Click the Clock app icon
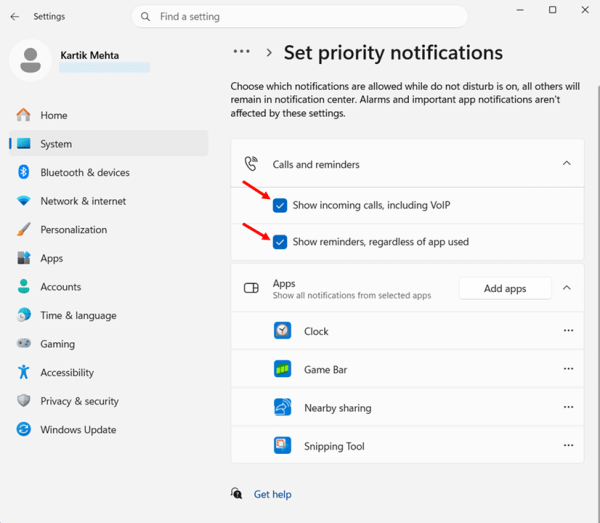The width and height of the screenshot is (600, 523). [282, 331]
